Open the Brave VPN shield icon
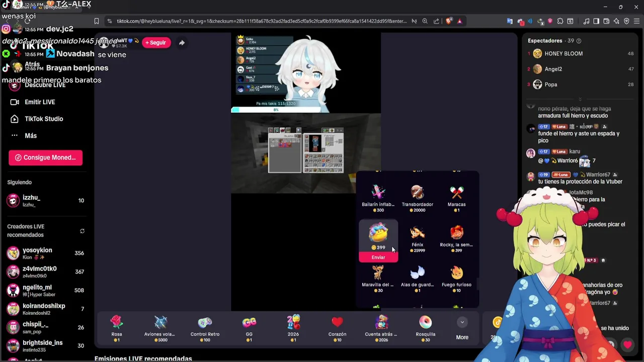The width and height of the screenshot is (644, 362). [626, 21]
